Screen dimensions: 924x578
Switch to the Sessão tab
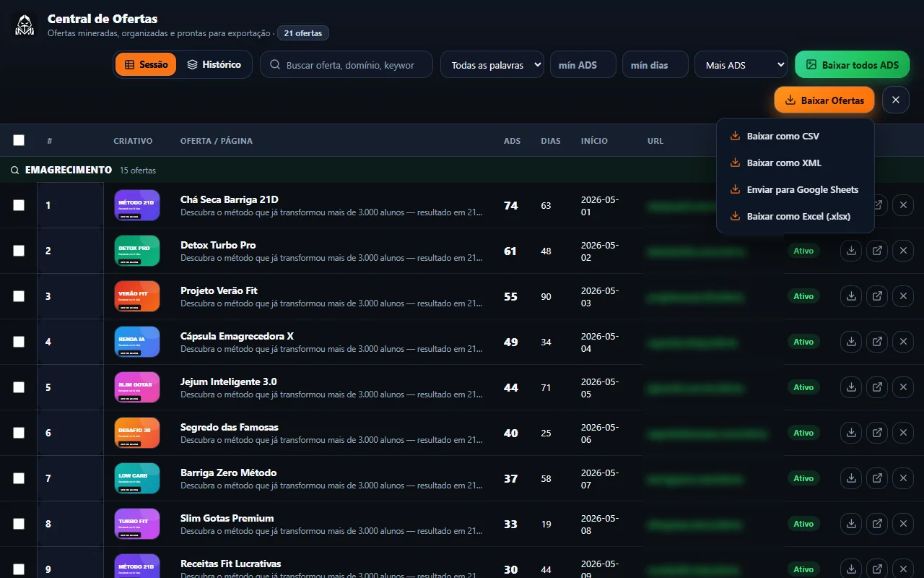[x=146, y=64]
